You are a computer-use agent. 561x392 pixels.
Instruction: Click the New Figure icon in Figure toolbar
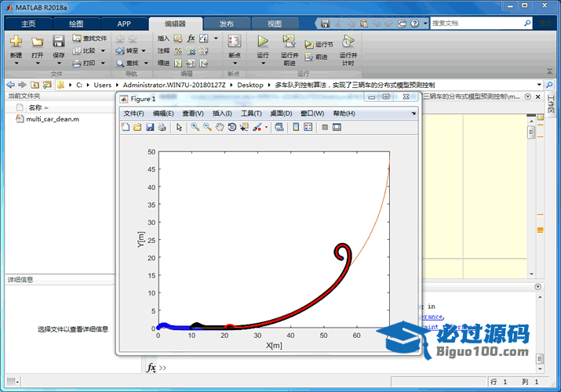click(126, 127)
